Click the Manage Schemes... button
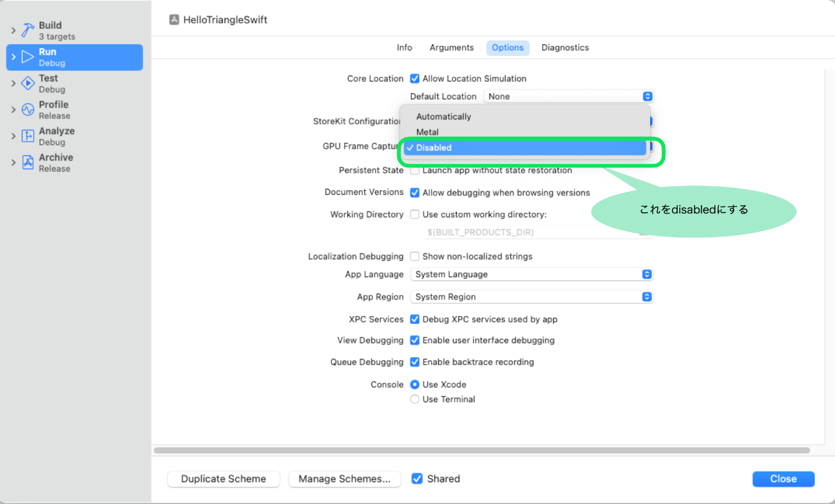Image resolution: width=835 pixels, height=504 pixels. (x=345, y=479)
